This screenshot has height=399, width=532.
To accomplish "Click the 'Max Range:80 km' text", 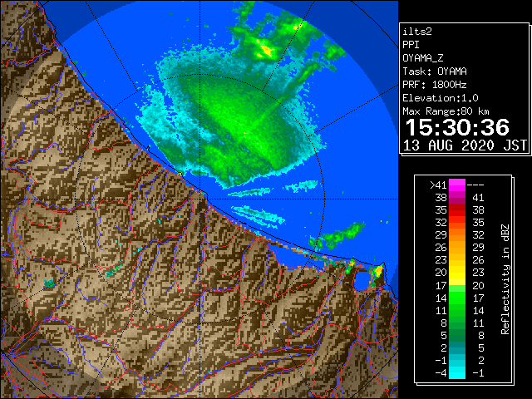I will pyautogui.click(x=446, y=111).
